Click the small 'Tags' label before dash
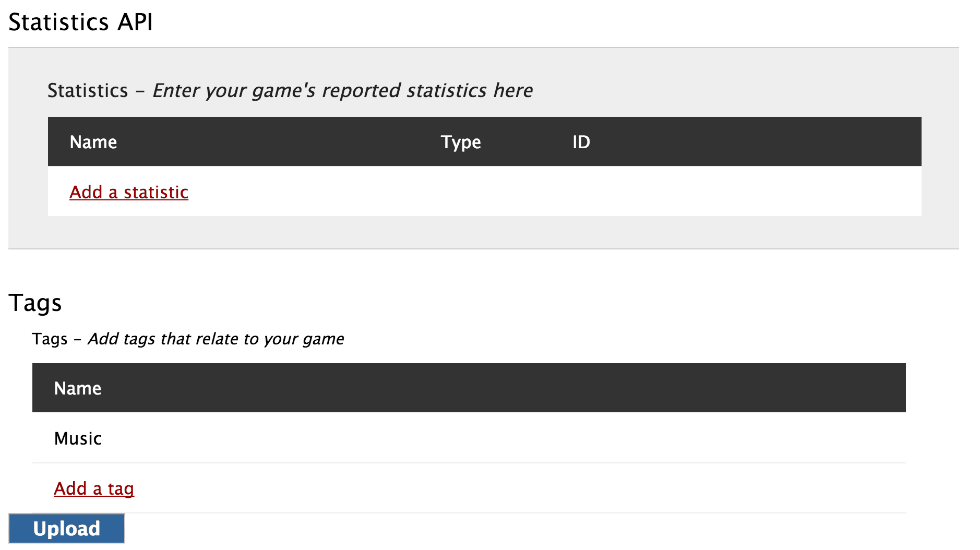This screenshot has width=980, height=550. click(x=50, y=339)
